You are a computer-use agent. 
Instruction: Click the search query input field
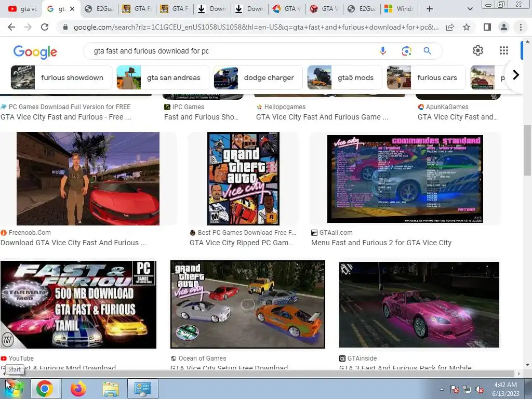click(x=231, y=51)
